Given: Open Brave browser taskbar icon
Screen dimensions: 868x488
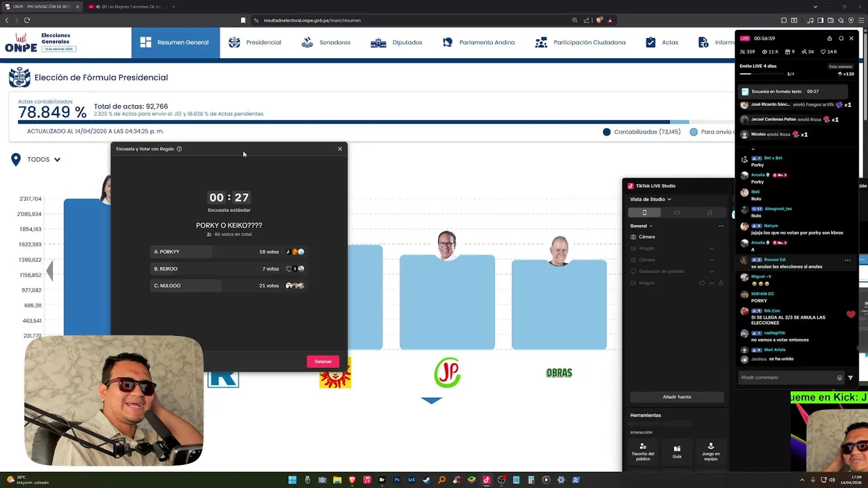Looking at the screenshot, I should click(352, 480).
